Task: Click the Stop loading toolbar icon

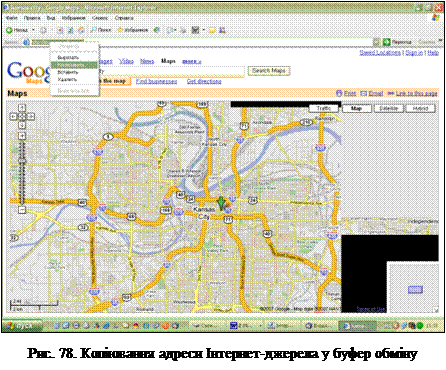Action: pyautogui.click(x=60, y=30)
